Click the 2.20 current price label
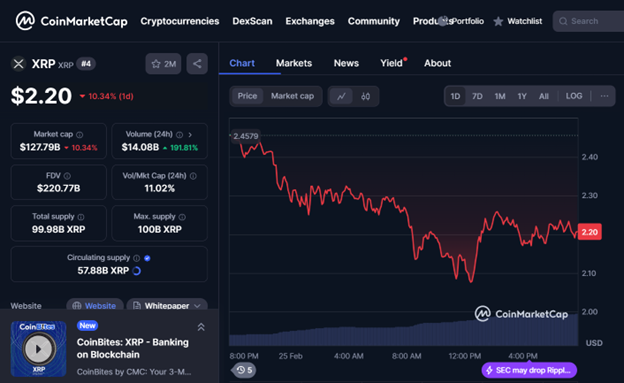 coord(589,232)
